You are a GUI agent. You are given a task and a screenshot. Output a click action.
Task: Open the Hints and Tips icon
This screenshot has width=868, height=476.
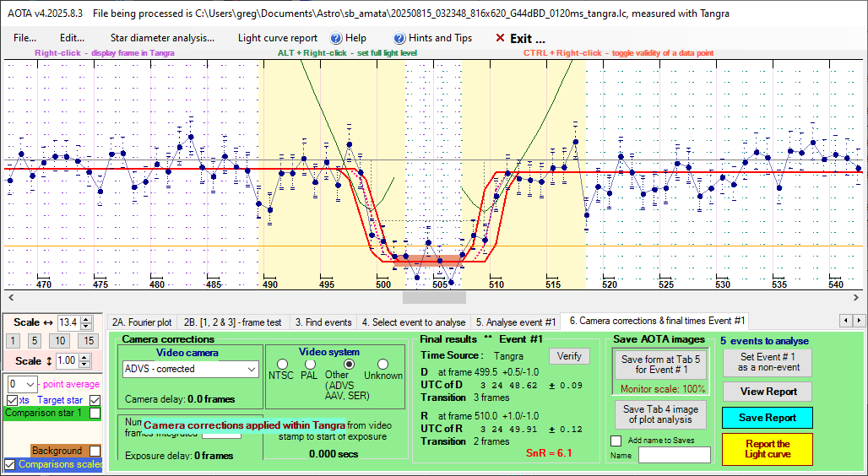tap(399, 38)
